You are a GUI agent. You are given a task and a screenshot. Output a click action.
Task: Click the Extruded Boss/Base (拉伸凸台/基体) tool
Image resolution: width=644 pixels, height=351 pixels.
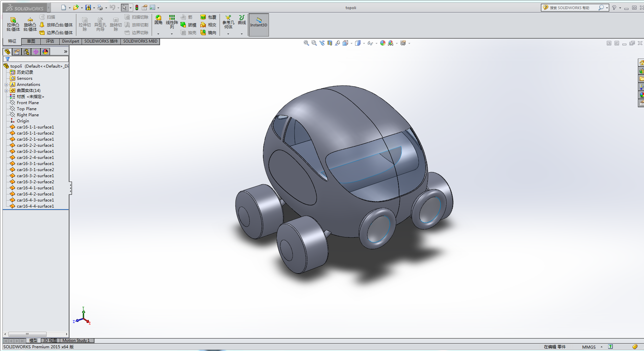coord(13,24)
